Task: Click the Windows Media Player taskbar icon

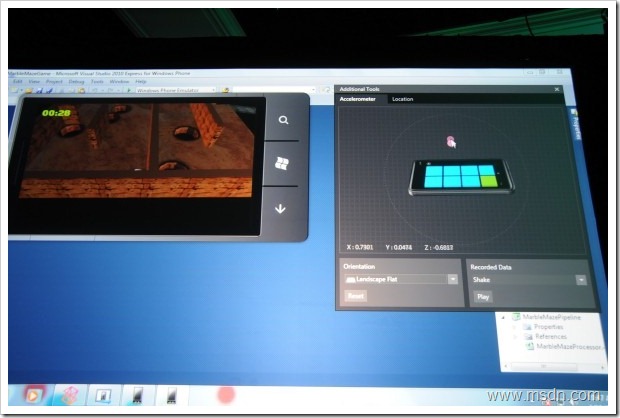Action: (33, 395)
